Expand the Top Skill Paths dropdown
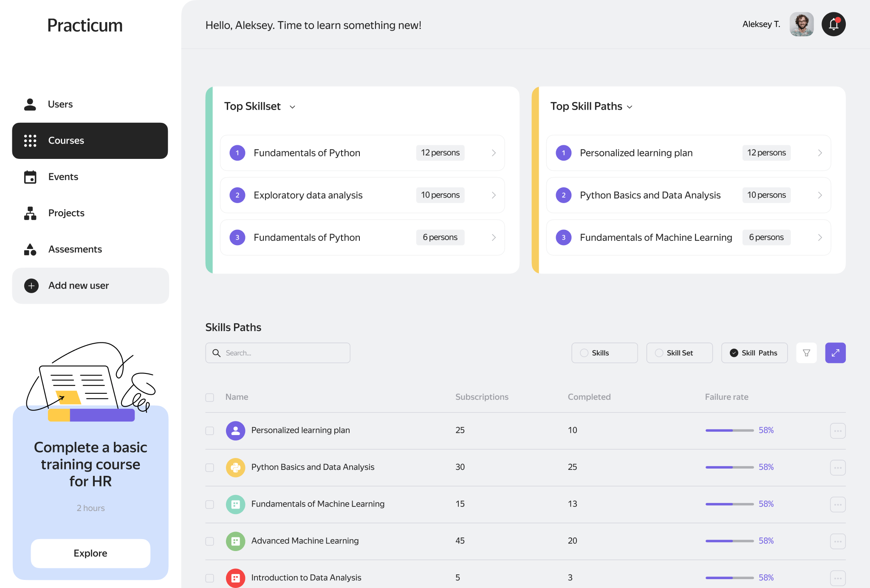 630,107
